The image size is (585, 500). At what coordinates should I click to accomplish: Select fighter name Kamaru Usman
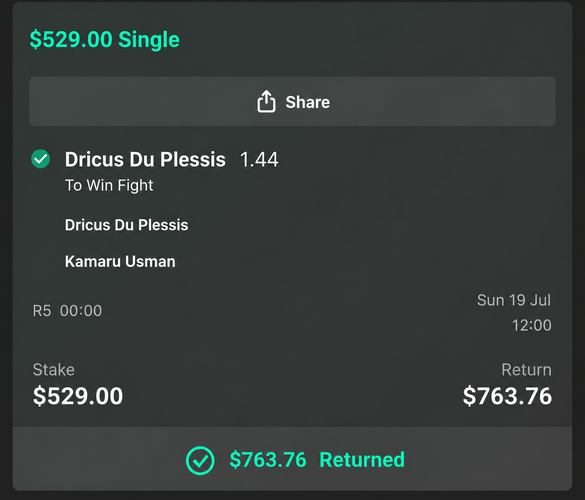click(120, 262)
